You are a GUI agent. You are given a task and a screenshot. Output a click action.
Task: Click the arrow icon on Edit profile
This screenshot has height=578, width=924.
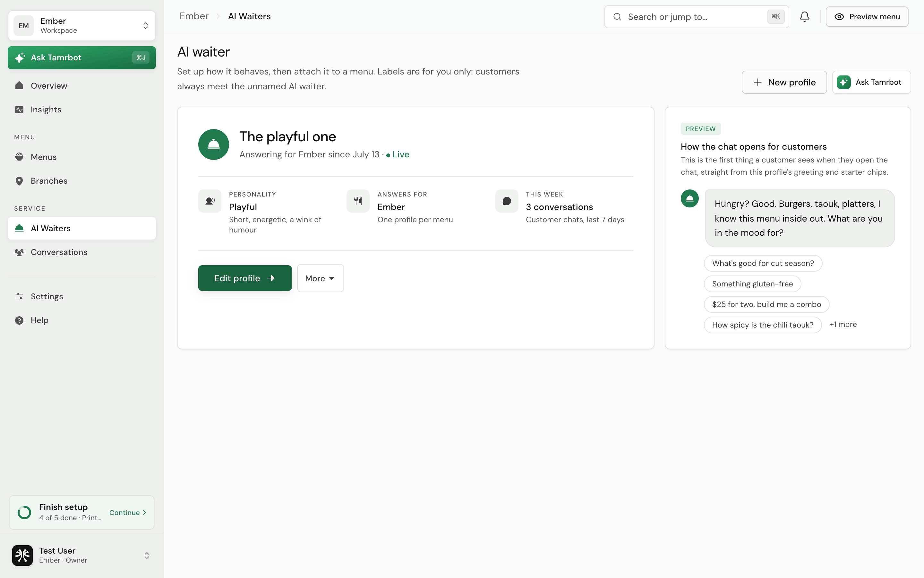[271, 278]
